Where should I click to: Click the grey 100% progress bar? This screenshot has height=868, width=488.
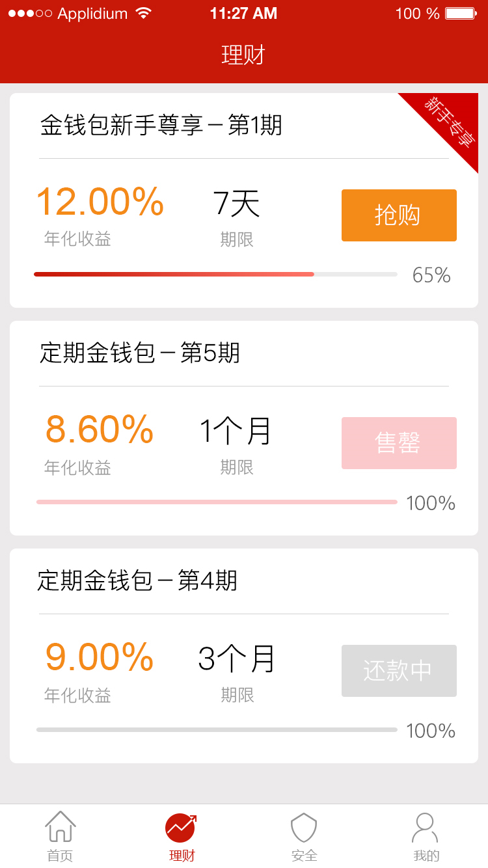click(x=217, y=730)
